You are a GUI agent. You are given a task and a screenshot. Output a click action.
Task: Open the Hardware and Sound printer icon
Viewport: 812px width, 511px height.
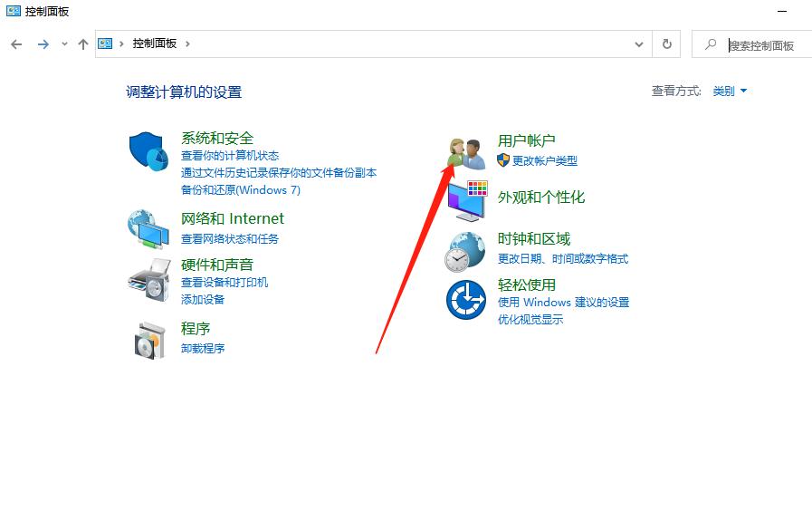click(x=149, y=280)
